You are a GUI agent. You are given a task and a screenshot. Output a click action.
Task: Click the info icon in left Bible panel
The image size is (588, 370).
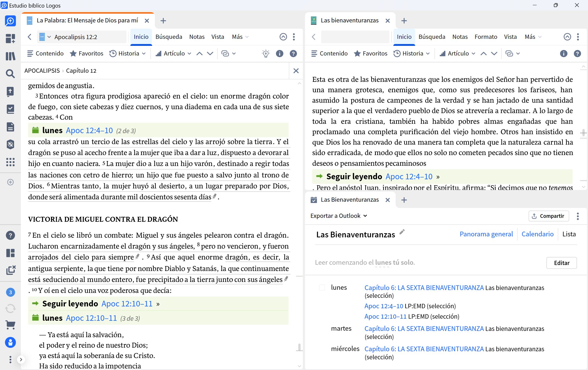coord(279,53)
